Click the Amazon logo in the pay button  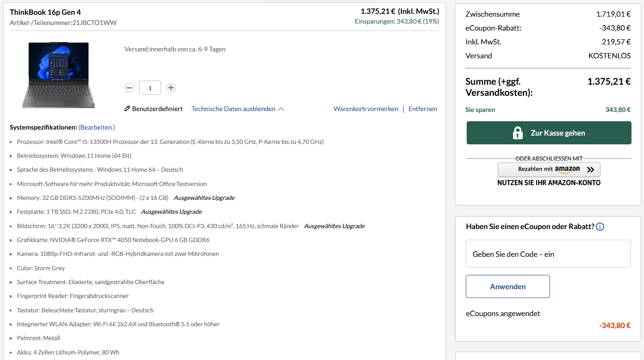coord(567,170)
